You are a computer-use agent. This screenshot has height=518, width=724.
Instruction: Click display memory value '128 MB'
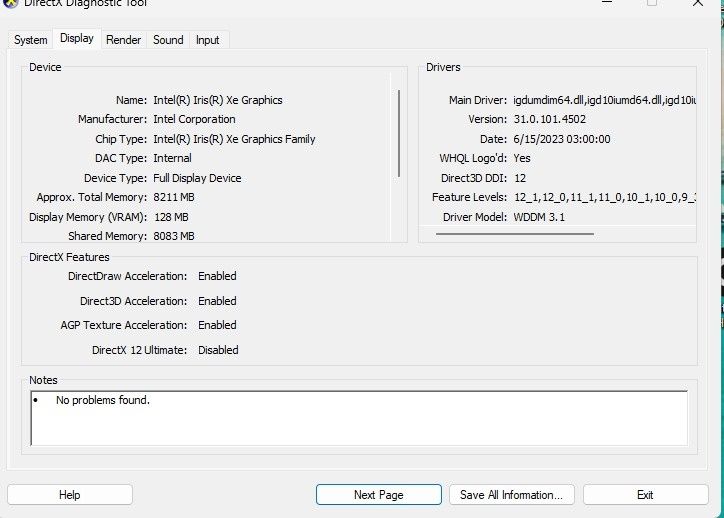171,217
